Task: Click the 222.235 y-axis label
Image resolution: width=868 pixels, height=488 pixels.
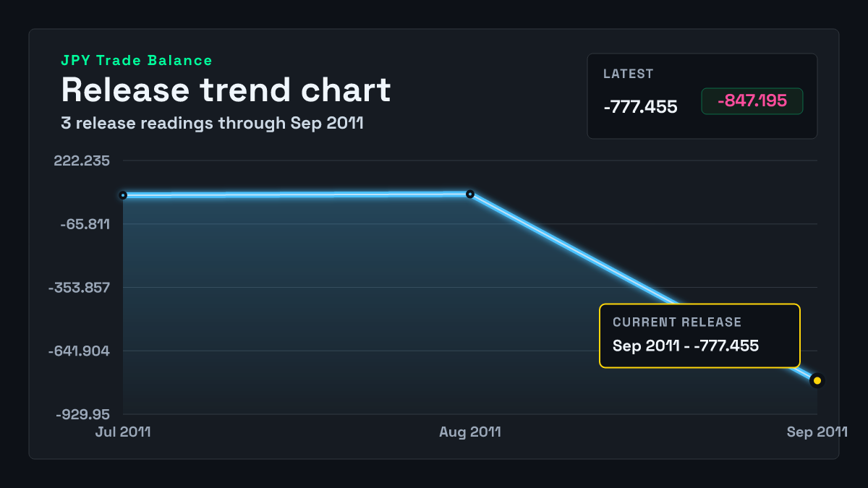Action: (x=82, y=160)
